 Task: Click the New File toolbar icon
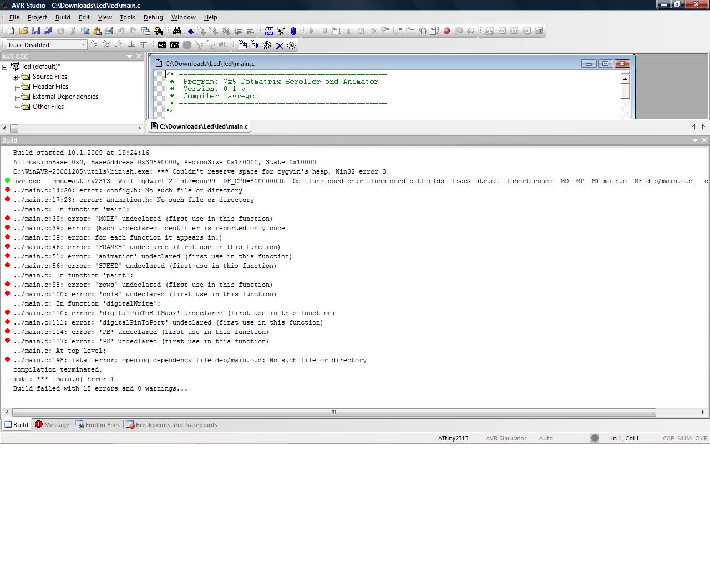click(x=11, y=31)
